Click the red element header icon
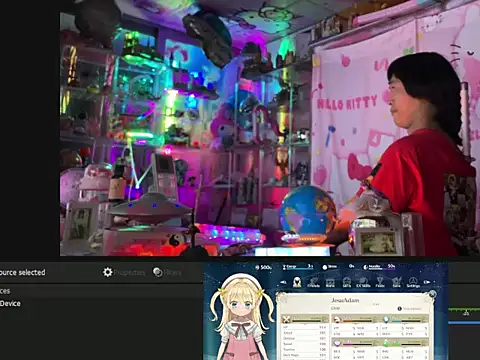 [337, 319]
